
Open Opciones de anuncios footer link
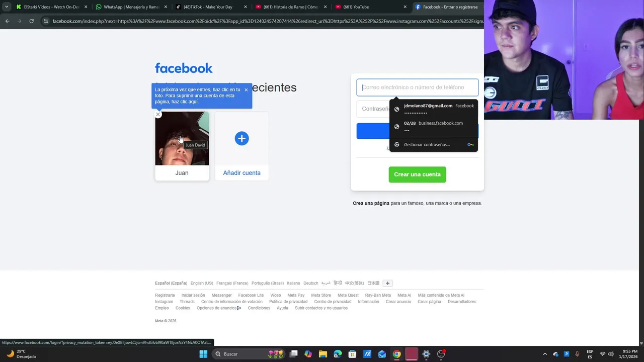[219, 308]
